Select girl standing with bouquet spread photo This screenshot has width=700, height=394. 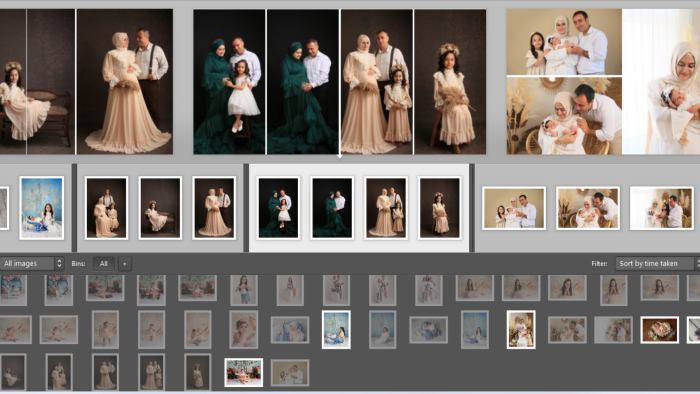(x=450, y=82)
